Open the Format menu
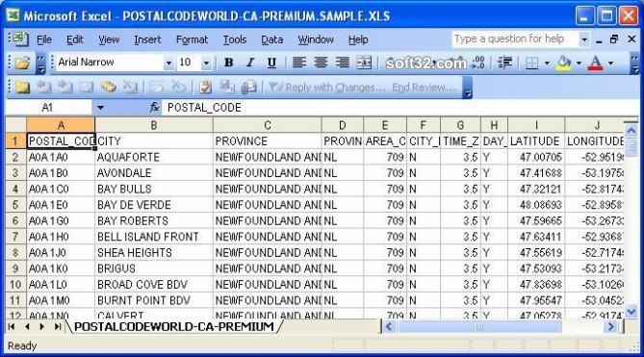The height and width of the screenshot is (357, 644). [192, 39]
